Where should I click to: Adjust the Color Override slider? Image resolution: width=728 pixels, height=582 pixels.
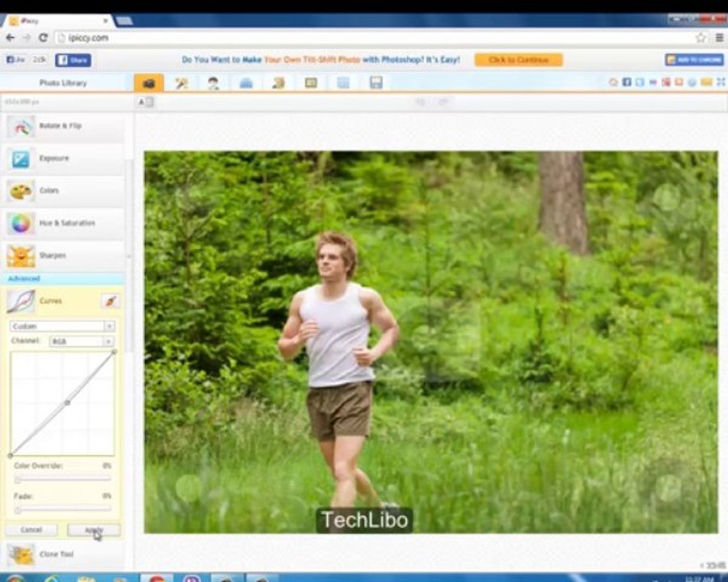[x=62, y=479]
